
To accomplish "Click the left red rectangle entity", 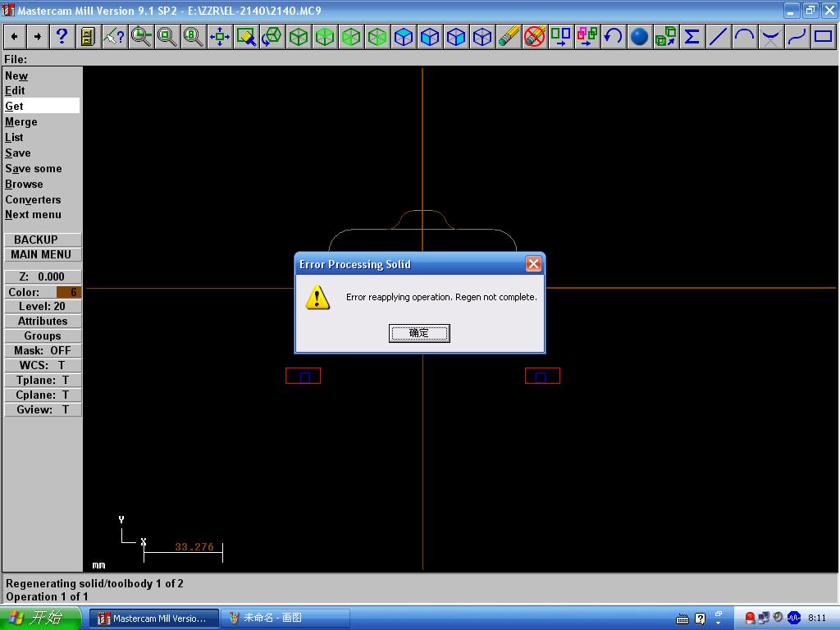I will point(304,376).
